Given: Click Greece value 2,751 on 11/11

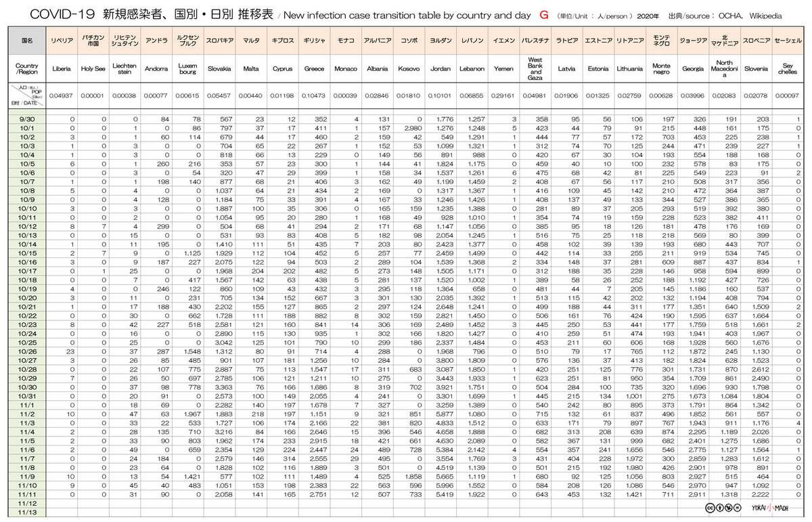Looking at the screenshot, I should [x=317, y=494].
